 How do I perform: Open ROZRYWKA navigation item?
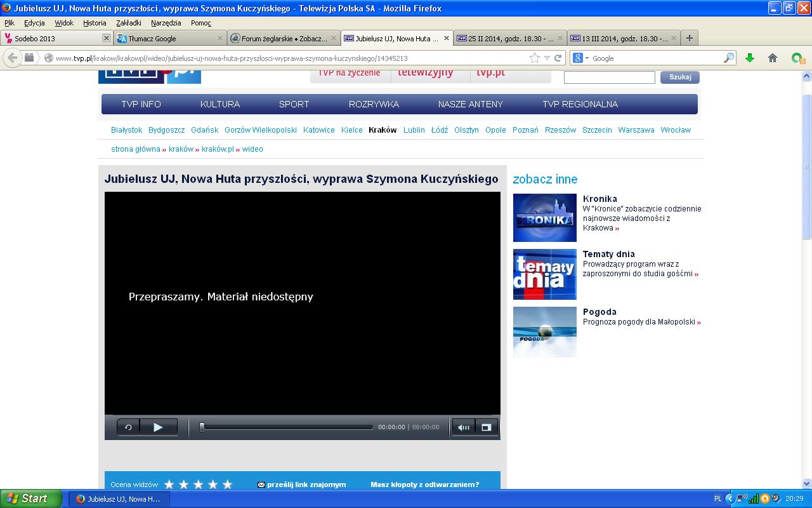[374, 104]
